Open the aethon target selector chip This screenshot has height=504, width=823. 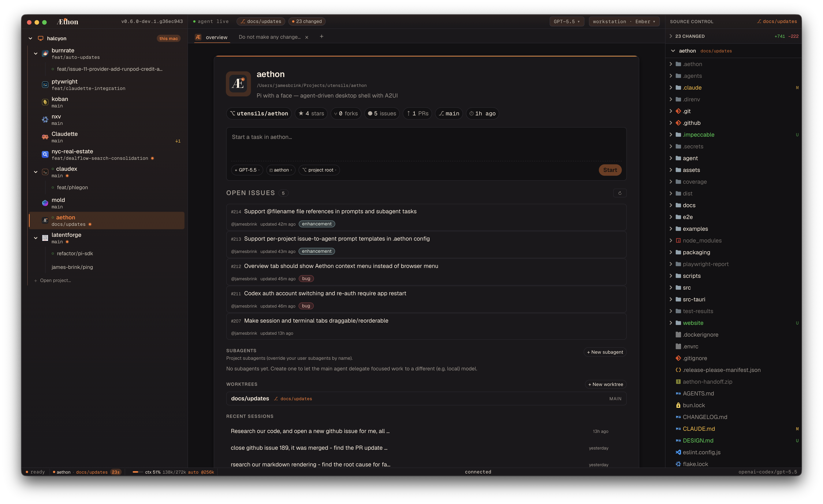pos(281,170)
